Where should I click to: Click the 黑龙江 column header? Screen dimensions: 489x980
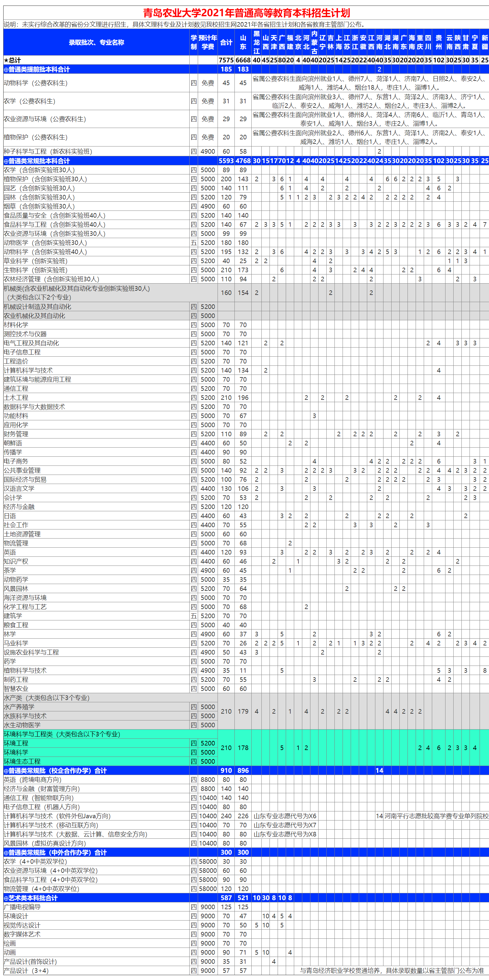pos(257,42)
